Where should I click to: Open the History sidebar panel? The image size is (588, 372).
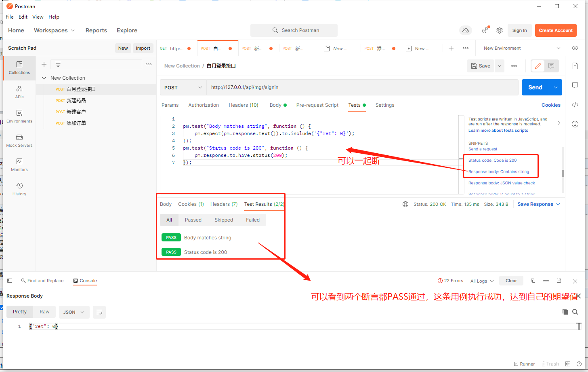[x=19, y=189]
